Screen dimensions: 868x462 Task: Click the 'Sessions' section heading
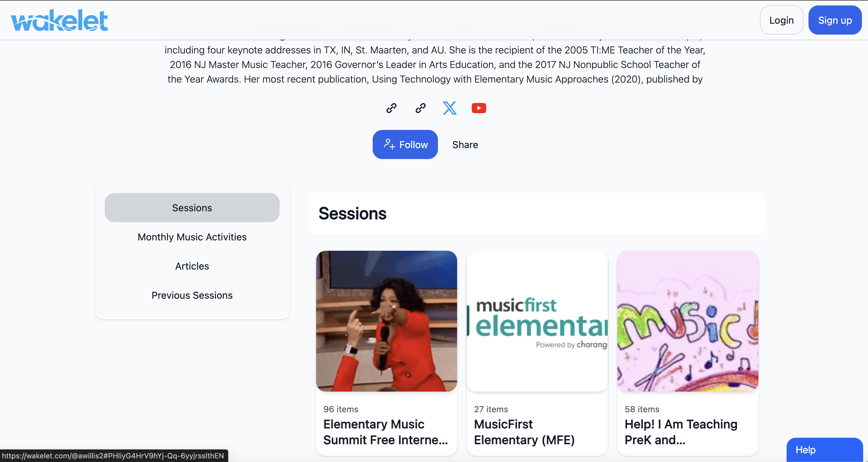(x=353, y=213)
